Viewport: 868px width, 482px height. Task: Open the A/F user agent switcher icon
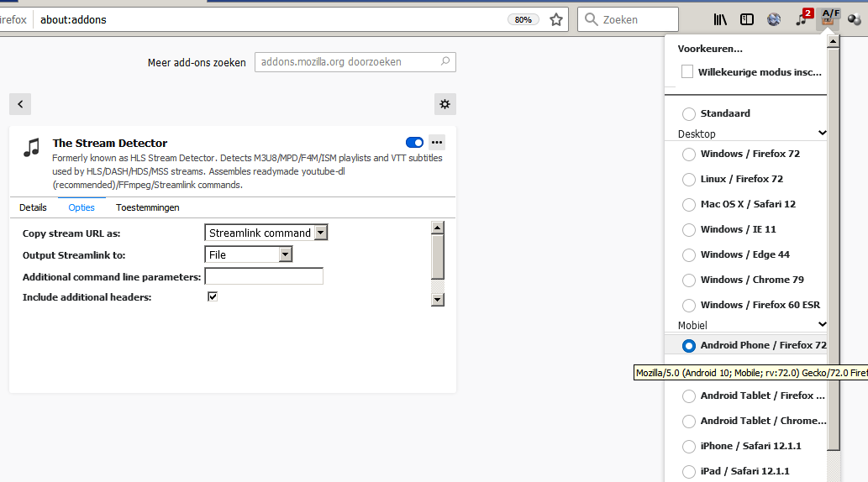(829, 18)
